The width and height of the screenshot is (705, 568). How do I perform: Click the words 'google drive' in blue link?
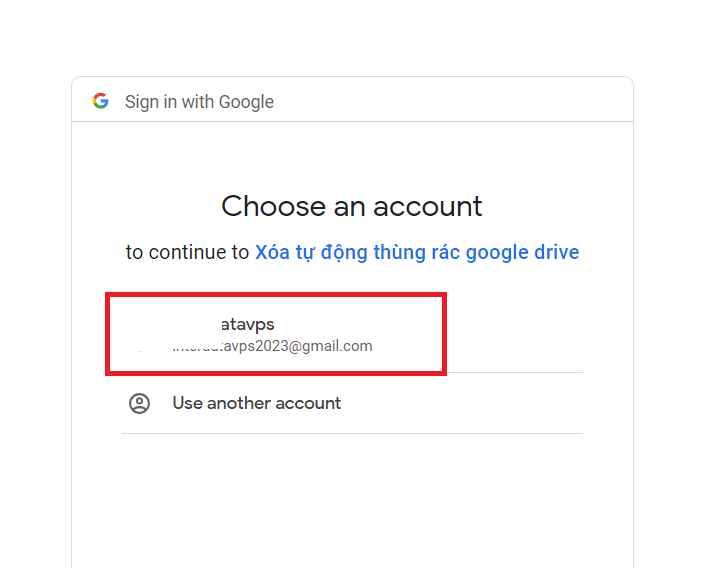(x=522, y=253)
